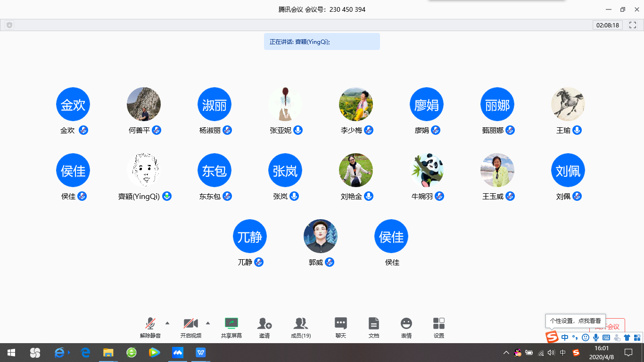The image size is (644, 362).
Task: Click the speaking indicator banner 正在讲话
Action: [x=322, y=41]
